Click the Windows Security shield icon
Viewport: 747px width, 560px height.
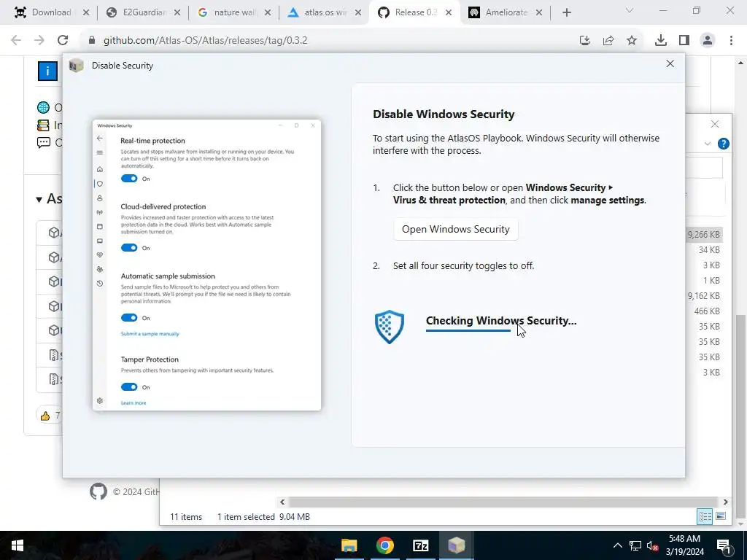coord(390,327)
